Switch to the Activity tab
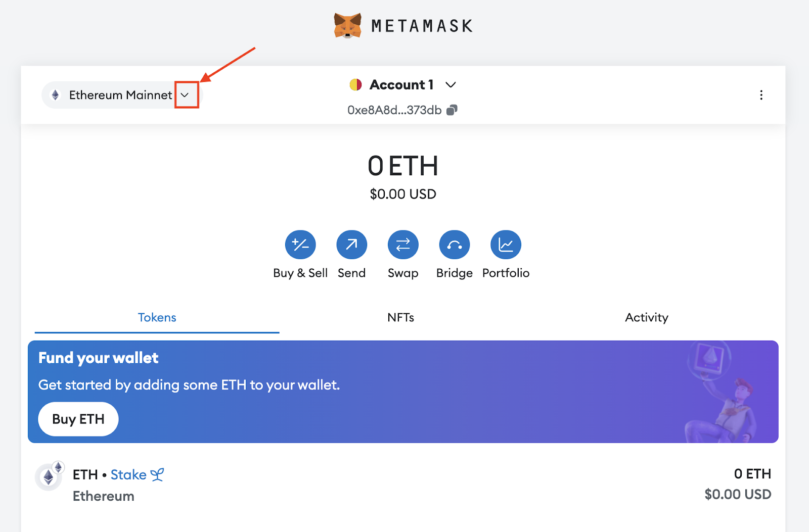The height and width of the screenshot is (532, 809). point(647,318)
